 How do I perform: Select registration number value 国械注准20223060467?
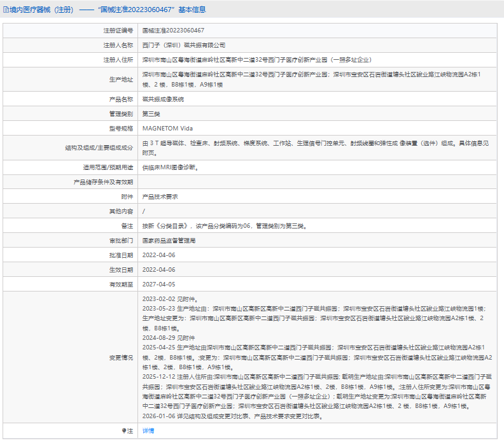tap(173, 31)
